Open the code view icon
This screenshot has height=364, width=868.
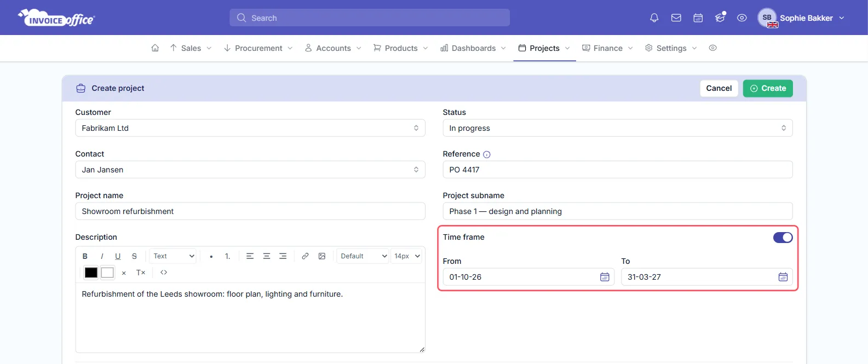(x=164, y=273)
